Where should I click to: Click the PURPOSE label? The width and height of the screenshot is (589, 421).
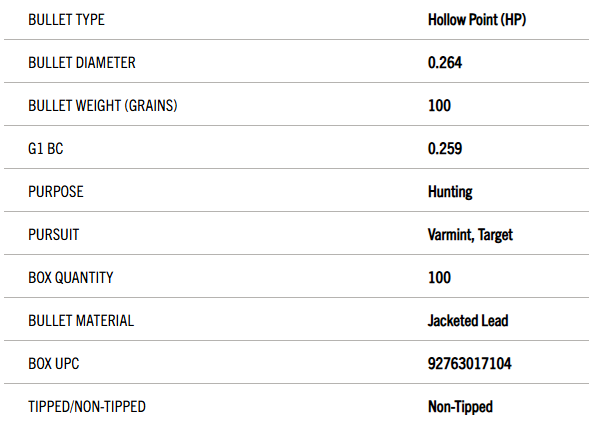pos(56,192)
